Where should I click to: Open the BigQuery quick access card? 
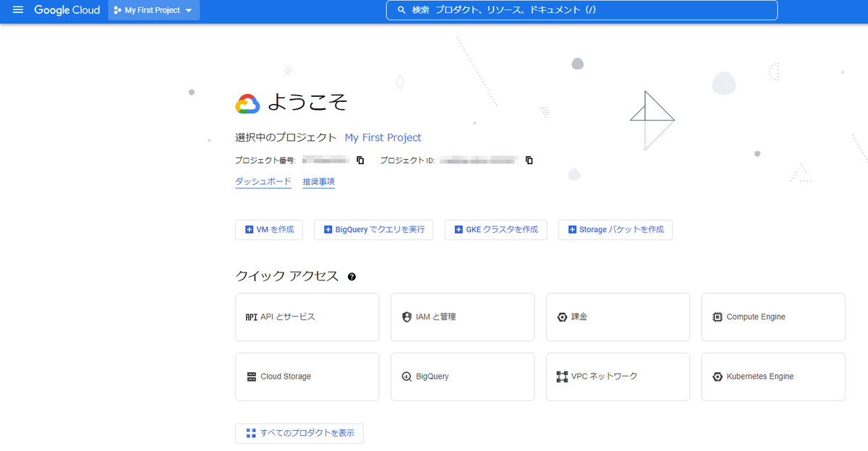pyautogui.click(x=463, y=377)
